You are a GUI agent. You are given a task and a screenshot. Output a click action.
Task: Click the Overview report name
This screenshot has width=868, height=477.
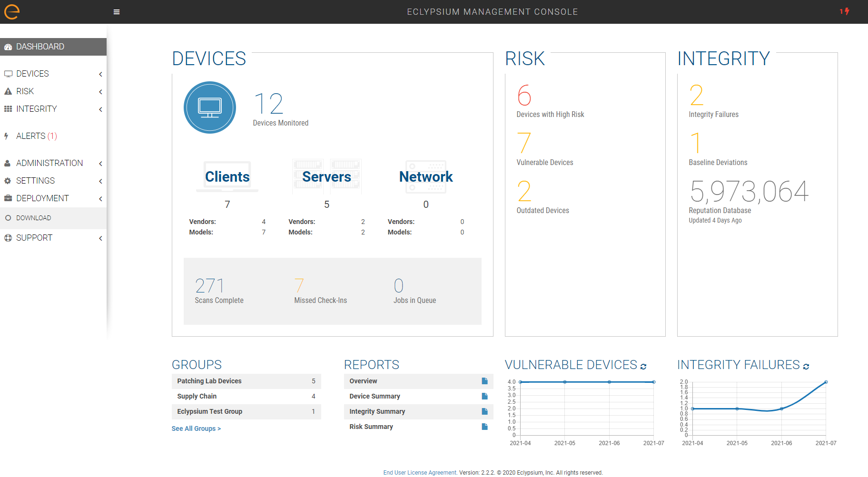click(363, 381)
